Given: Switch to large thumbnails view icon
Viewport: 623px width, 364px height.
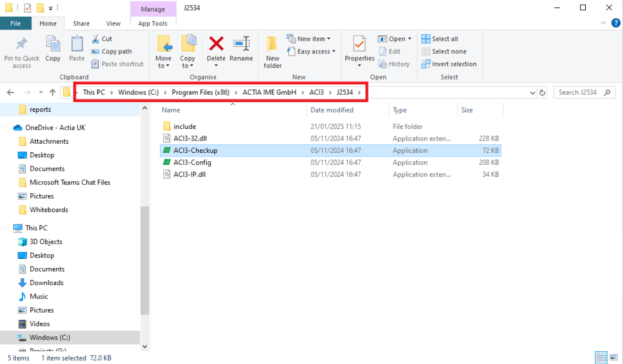Looking at the screenshot, I should pyautogui.click(x=614, y=357).
